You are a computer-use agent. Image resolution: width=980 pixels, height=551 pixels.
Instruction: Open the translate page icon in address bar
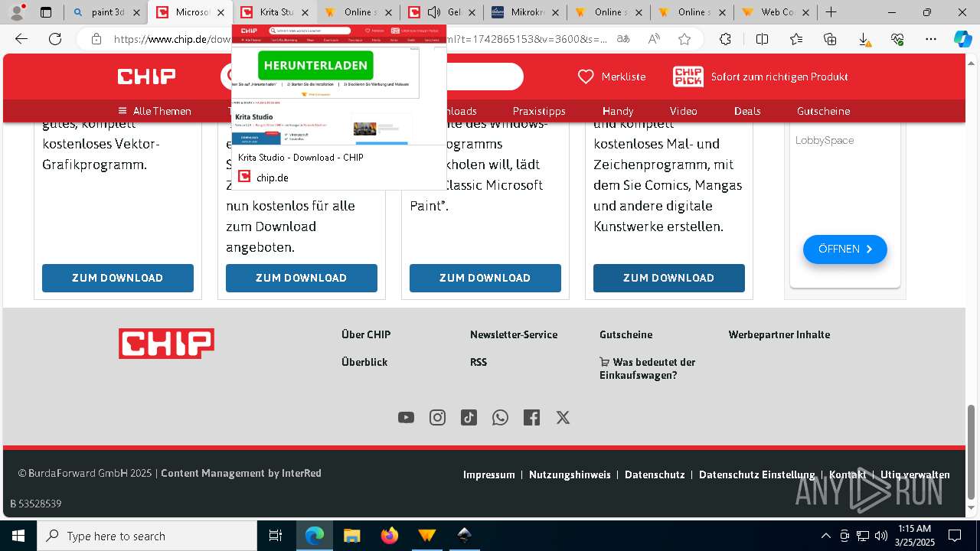tap(623, 39)
